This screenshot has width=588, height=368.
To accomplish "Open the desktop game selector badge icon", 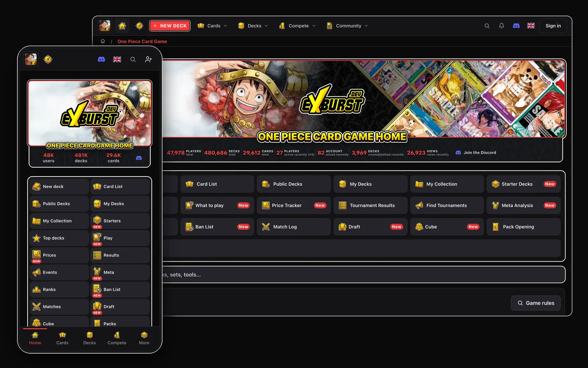I will 139,26.
